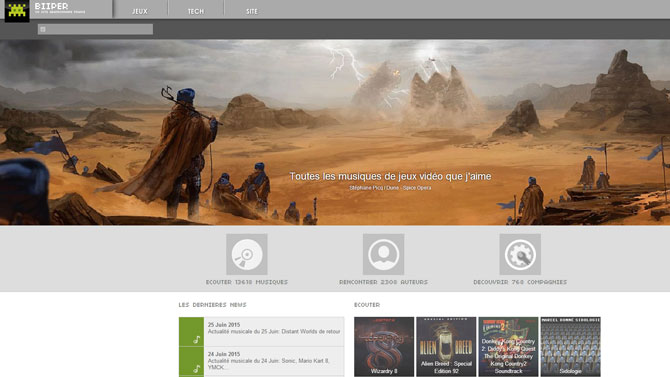The height and width of the screenshot is (377, 670).
Task: Click the Biiper space invader logo
Action: [x=17, y=11]
